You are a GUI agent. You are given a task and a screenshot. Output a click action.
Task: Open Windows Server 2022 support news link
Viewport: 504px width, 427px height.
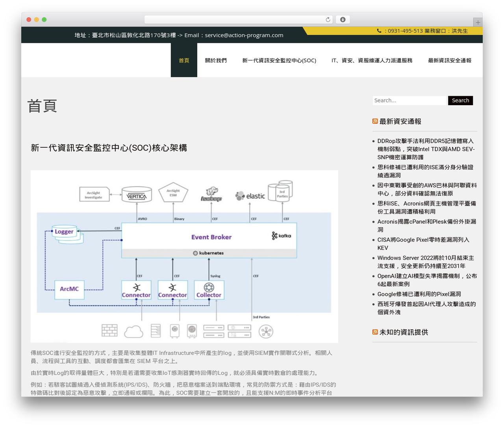(426, 262)
